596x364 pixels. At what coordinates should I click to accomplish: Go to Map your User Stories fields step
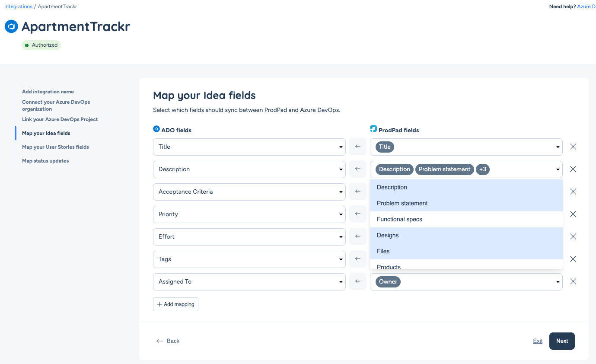pos(55,147)
